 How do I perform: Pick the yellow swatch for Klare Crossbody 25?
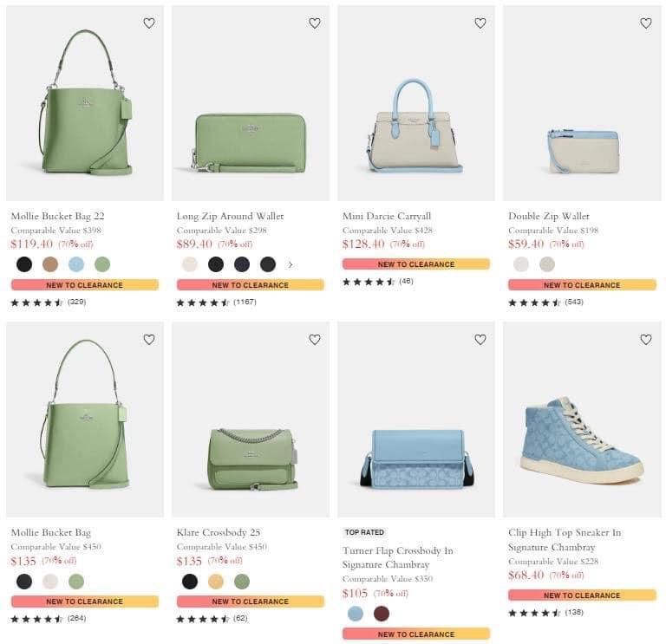[x=216, y=582]
